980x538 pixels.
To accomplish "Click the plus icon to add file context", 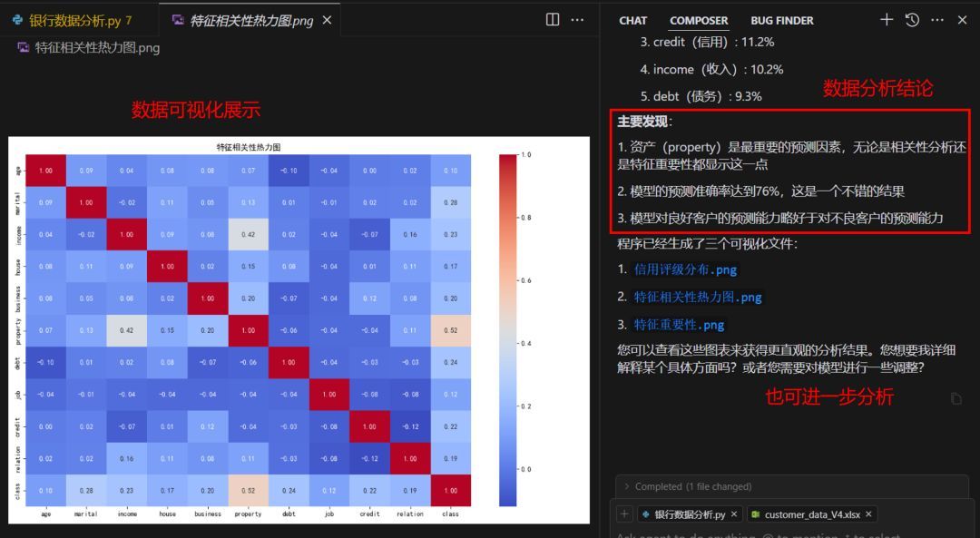I will click(623, 514).
